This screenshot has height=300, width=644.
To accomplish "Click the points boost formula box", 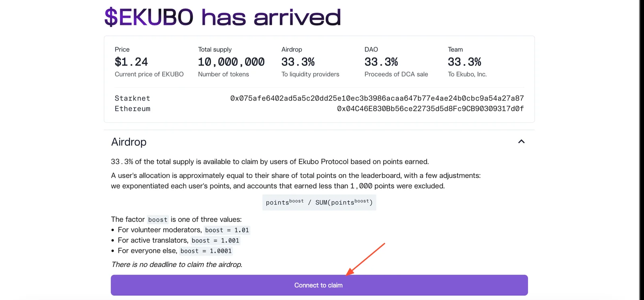I will [x=319, y=202].
